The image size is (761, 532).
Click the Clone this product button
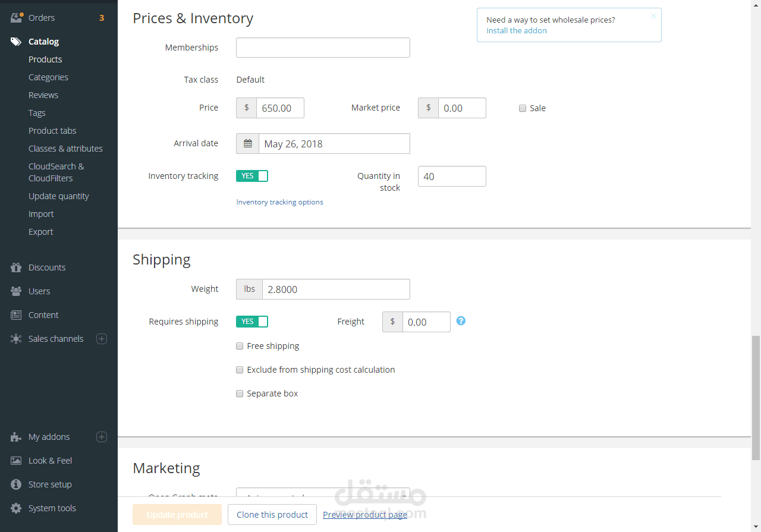point(272,515)
